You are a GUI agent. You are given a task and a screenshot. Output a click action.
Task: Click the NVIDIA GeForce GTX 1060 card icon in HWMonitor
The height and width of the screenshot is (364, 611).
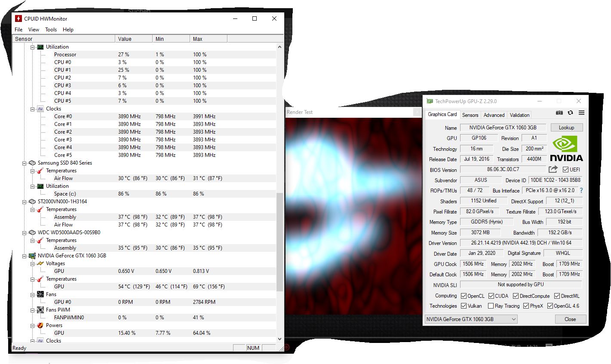tap(32, 256)
